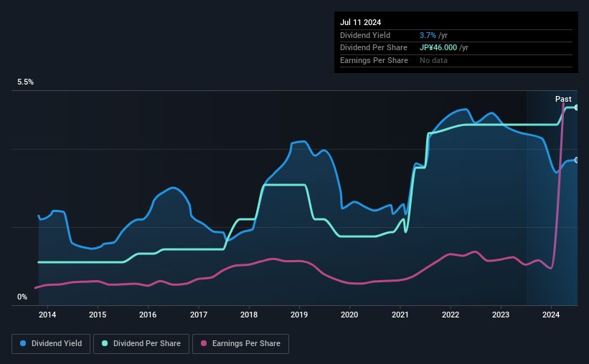Click the 2020 x-axis label
This screenshot has height=364, width=589.
pyautogui.click(x=349, y=315)
